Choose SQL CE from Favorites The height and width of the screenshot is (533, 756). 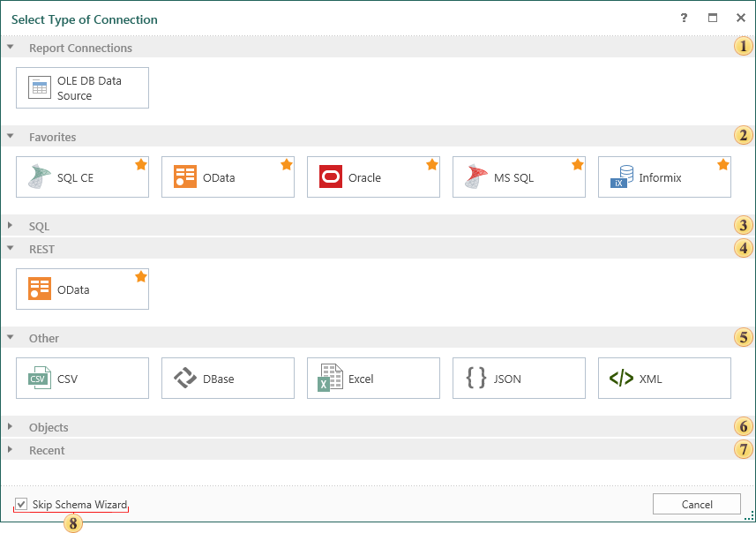pyautogui.click(x=82, y=177)
